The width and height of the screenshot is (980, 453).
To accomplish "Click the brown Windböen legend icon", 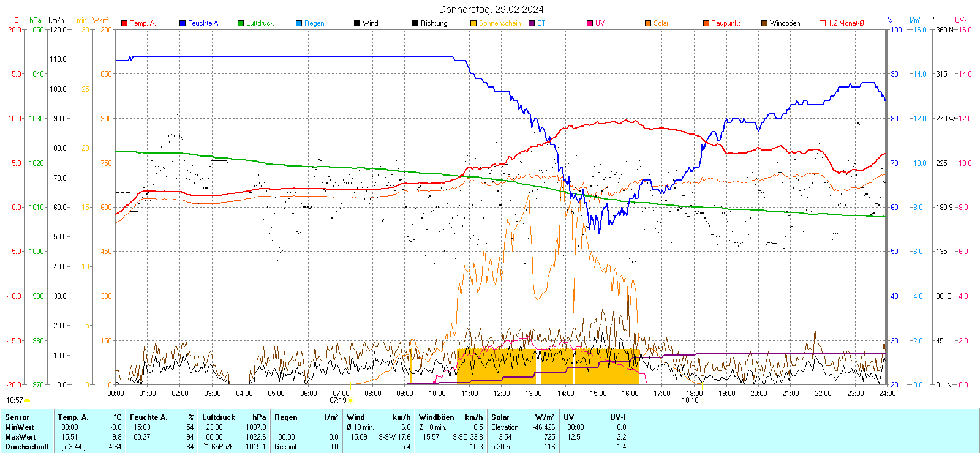I will click(x=764, y=23).
